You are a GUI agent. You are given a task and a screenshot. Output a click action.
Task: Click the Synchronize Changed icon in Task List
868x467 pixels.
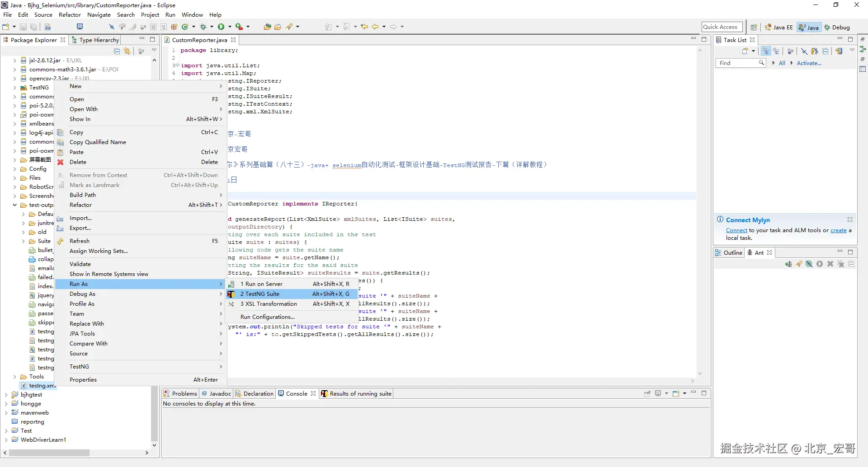(839, 51)
